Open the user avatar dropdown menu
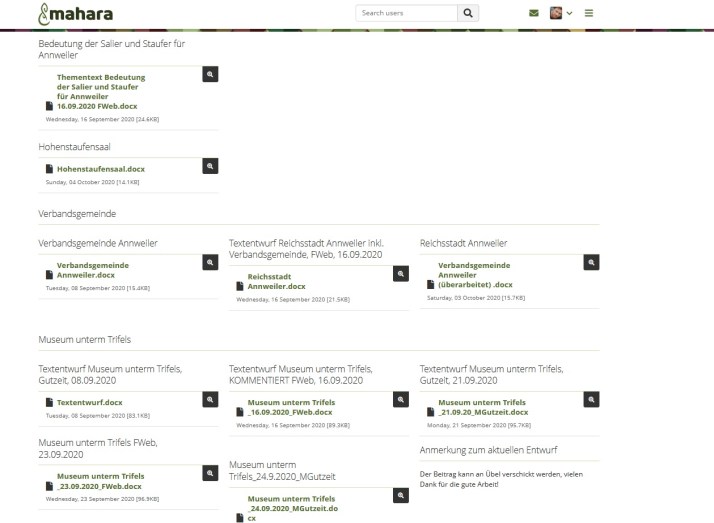 (x=561, y=13)
